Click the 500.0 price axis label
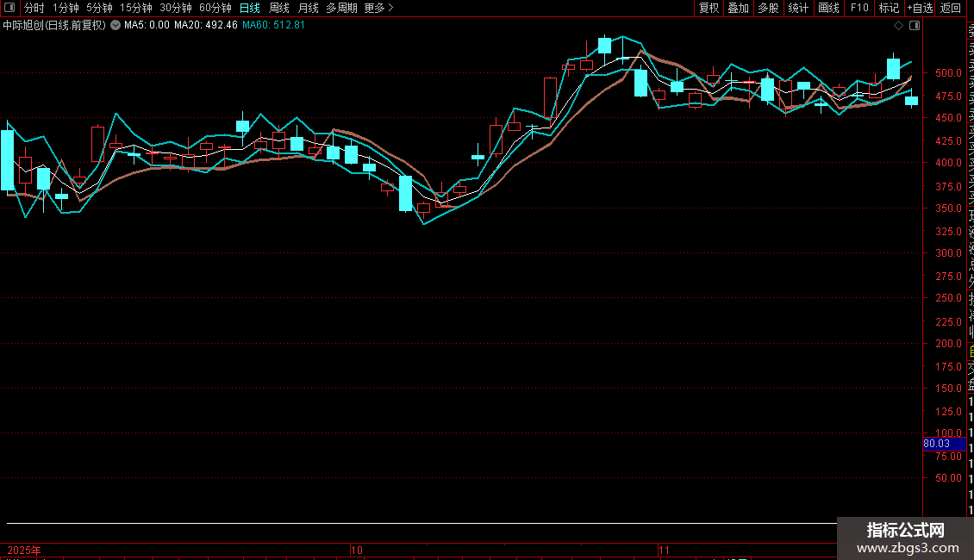974x560 pixels. (948, 72)
